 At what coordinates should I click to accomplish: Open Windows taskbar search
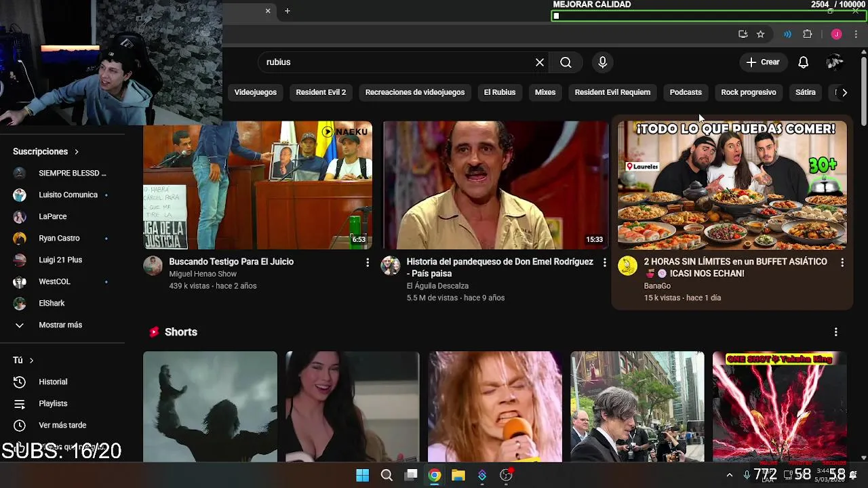(x=387, y=475)
